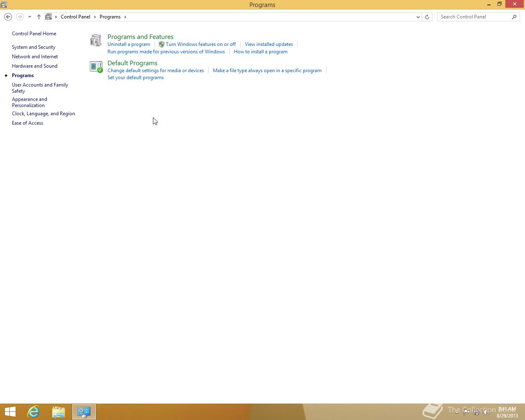This screenshot has height=420, width=525.
Task: Expand the chevron after Programs breadcrumb
Action: pos(125,17)
